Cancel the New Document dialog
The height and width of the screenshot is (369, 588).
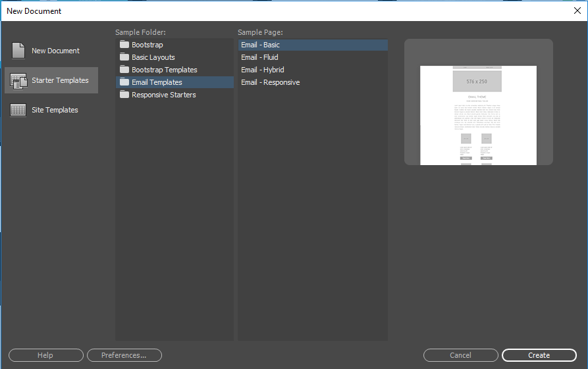(x=460, y=355)
